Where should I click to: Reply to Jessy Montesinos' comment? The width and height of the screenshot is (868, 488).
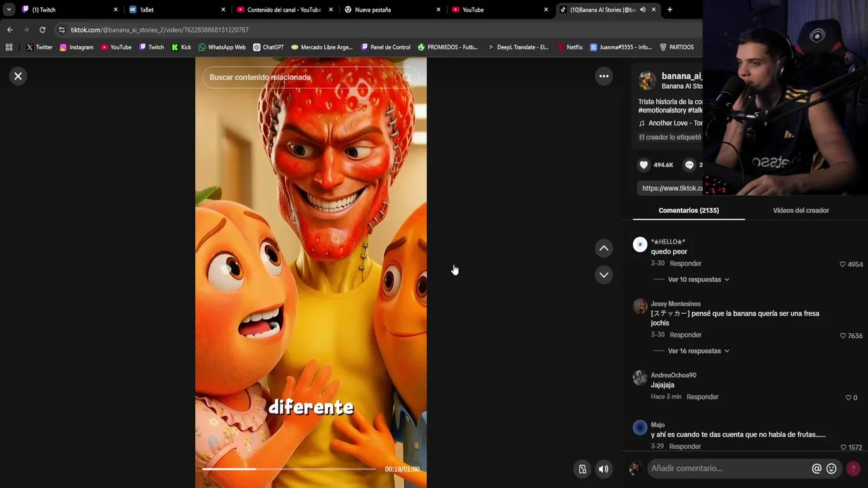pos(686,335)
